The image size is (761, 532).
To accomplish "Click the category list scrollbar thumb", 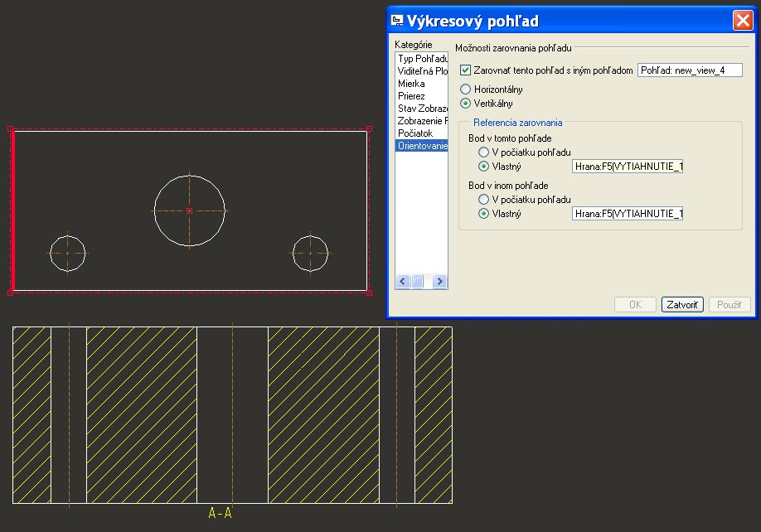I will (417, 281).
